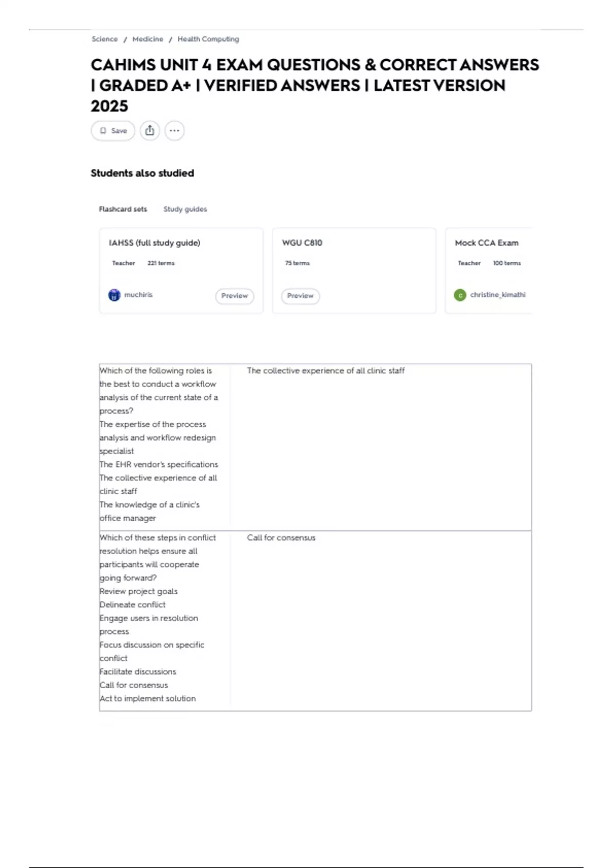Open the IAHSS (full study guide) card title
Image resolution: width=613 pixels, height=868 pixels.
(154, 243)
